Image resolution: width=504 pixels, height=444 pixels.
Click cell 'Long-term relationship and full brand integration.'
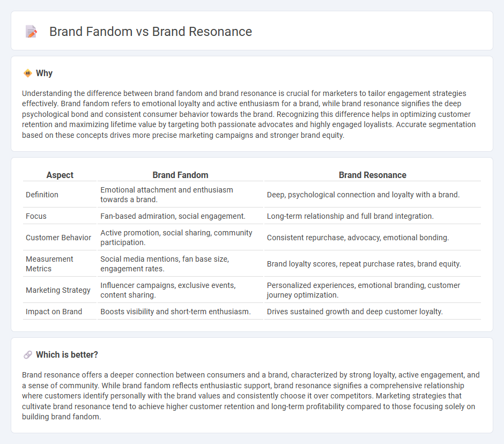pyautogui.click(x=373, y=216)
